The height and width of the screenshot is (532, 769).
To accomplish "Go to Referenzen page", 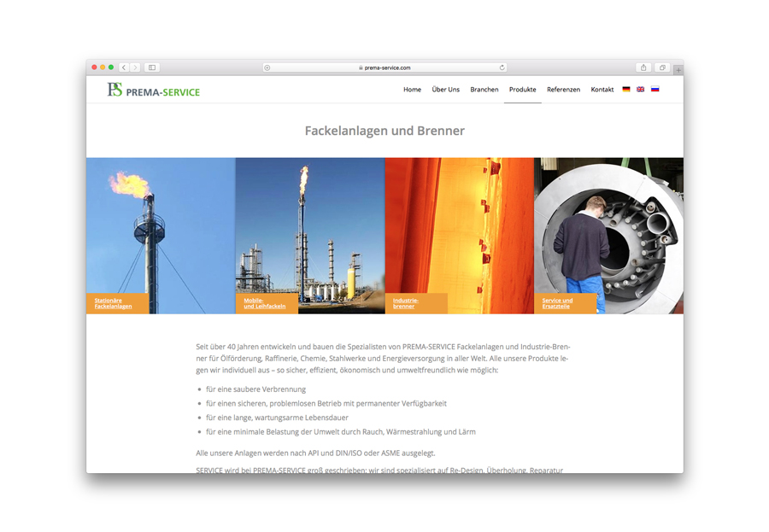I will [x=563, y=90].
